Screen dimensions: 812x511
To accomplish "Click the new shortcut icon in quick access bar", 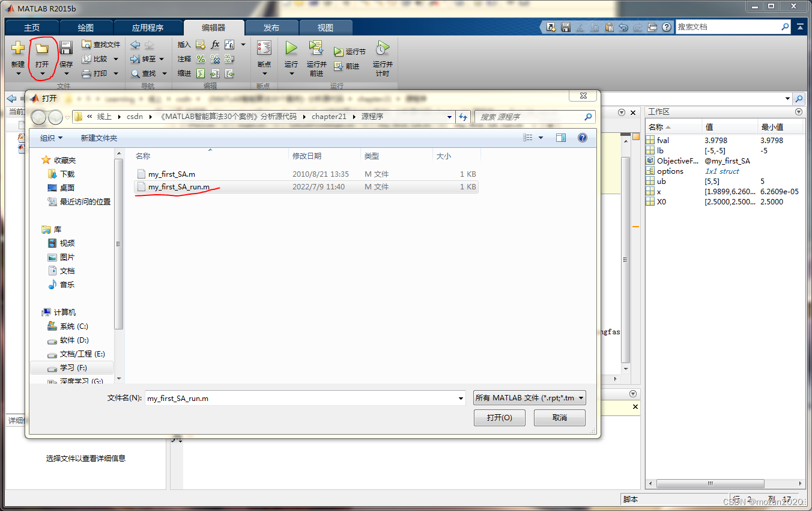I will coord(551,27).
